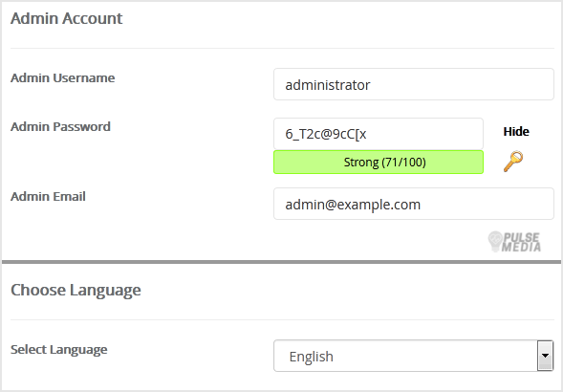
Task: Click the language dropdown arrow button
Action: tap(545, 356)
